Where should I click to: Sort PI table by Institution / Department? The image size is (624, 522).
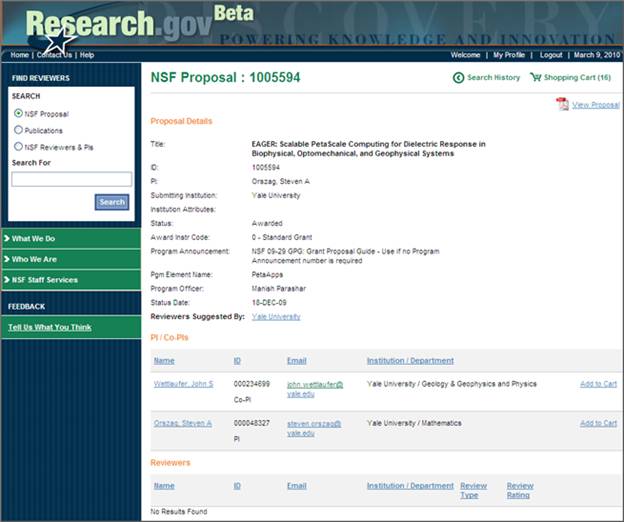pyautogui.click(x=409, y=360)
